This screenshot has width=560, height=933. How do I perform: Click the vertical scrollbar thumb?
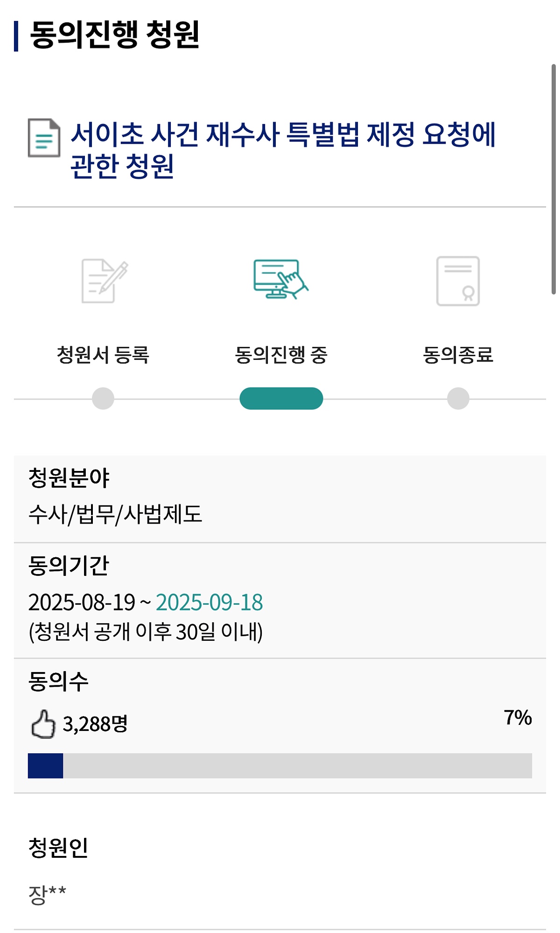coord(553,179)
